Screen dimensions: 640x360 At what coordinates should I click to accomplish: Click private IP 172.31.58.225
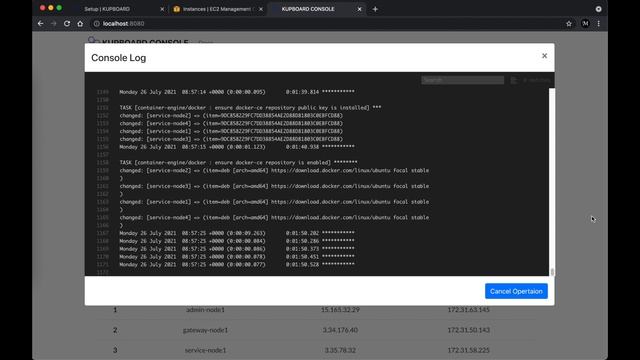468,350
